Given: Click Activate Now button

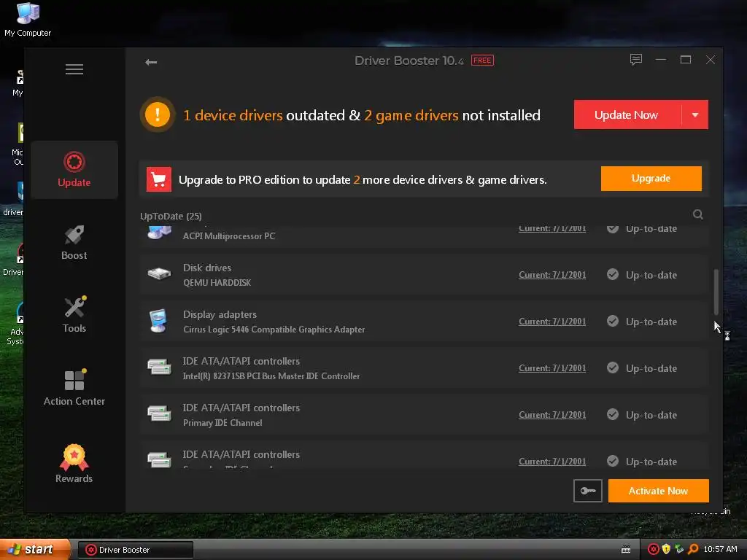Looking at the screenshot, I should pos(659,491).
